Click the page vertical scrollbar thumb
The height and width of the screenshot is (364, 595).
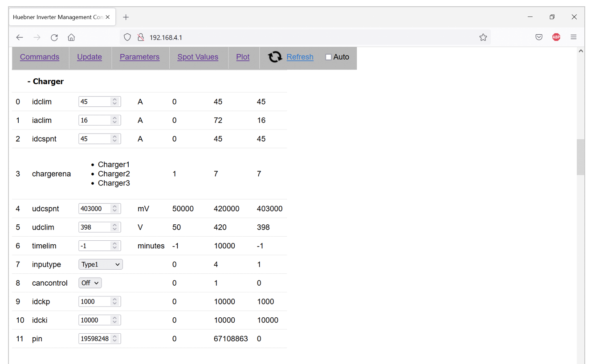pyautogui.click(x=580, y=157)
